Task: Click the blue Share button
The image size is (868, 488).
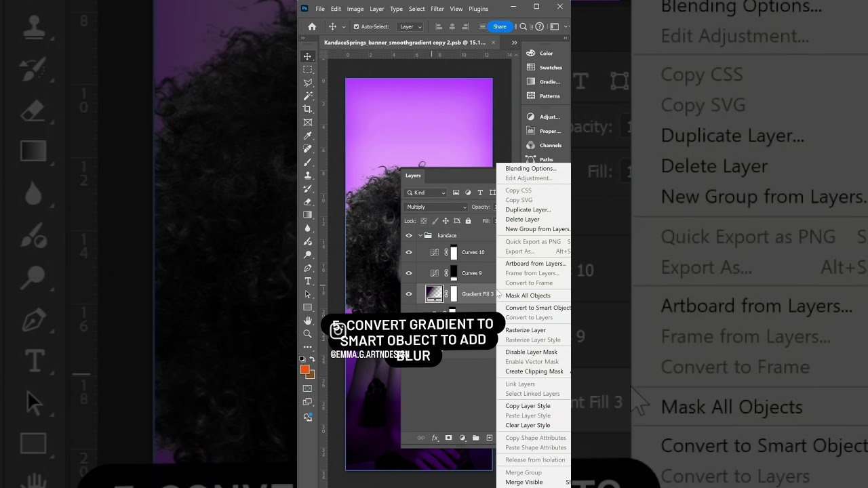Action: tap(500, 26)
